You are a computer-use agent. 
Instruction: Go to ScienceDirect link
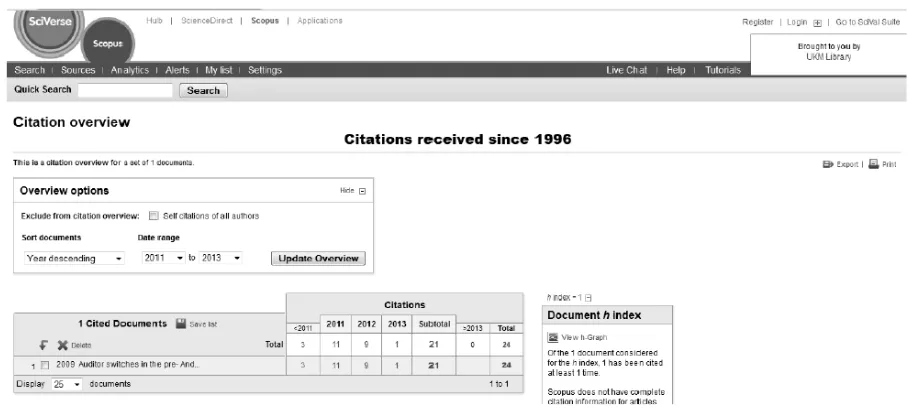pyautogui.click(x=207, y=20)
